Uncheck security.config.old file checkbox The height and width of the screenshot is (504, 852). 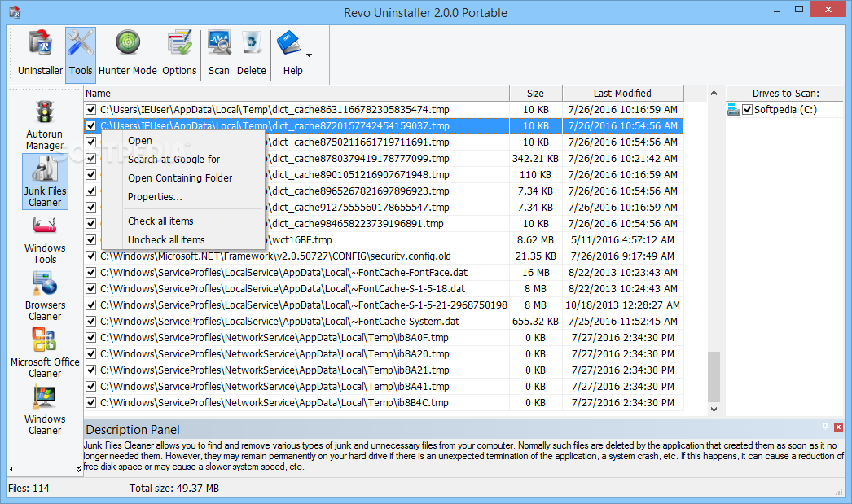(90, 256)
